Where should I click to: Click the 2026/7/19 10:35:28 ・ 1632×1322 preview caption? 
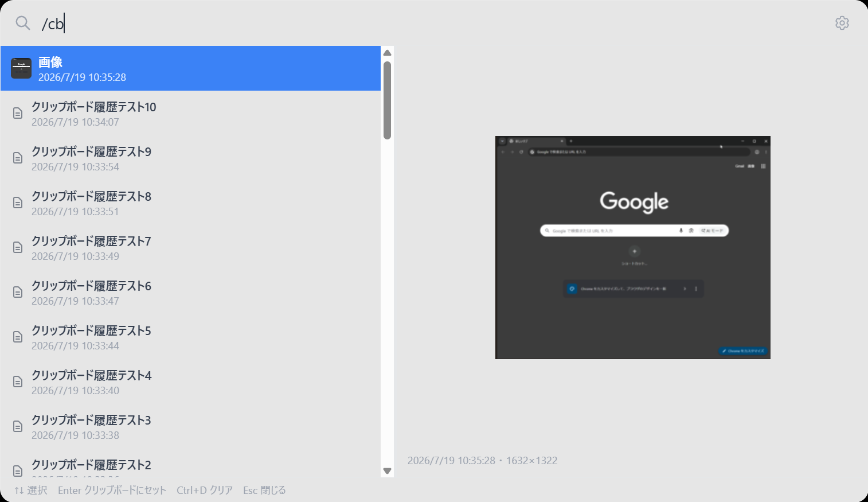[x=482, y=461]
